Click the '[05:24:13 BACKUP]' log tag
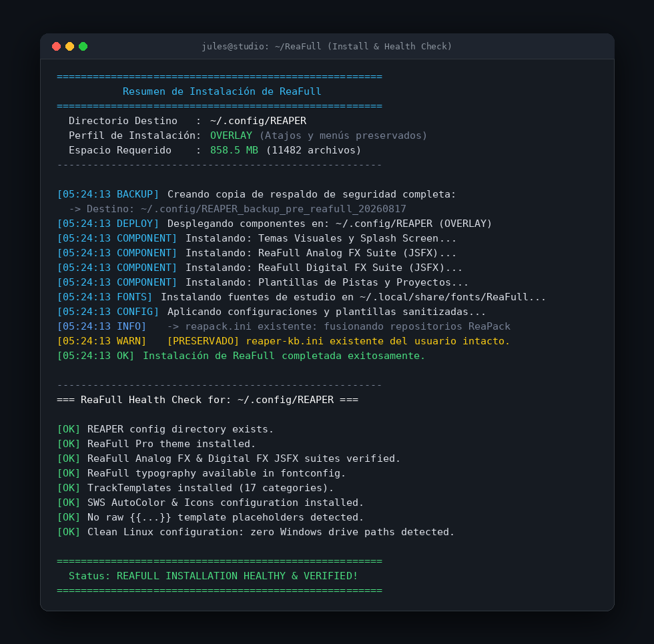Image resolution: width=654 pixels, height=644 pixels. (108, 194)
